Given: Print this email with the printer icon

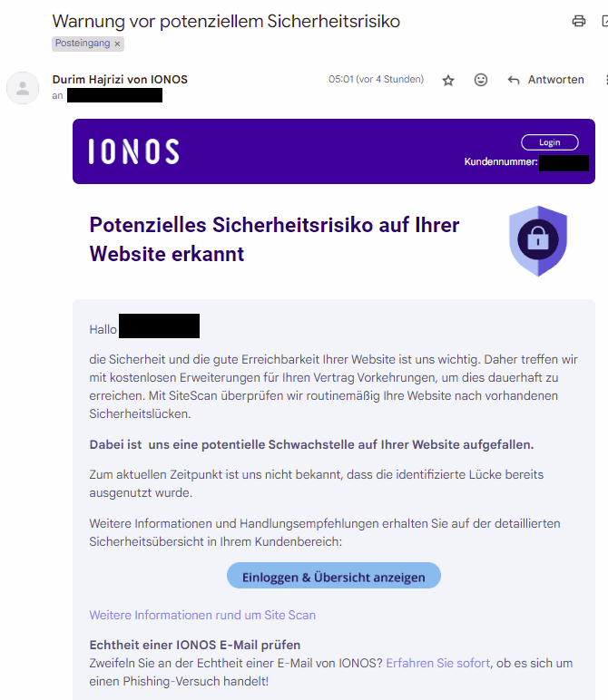Looking at the screenshot, I should tap(579, 21).
